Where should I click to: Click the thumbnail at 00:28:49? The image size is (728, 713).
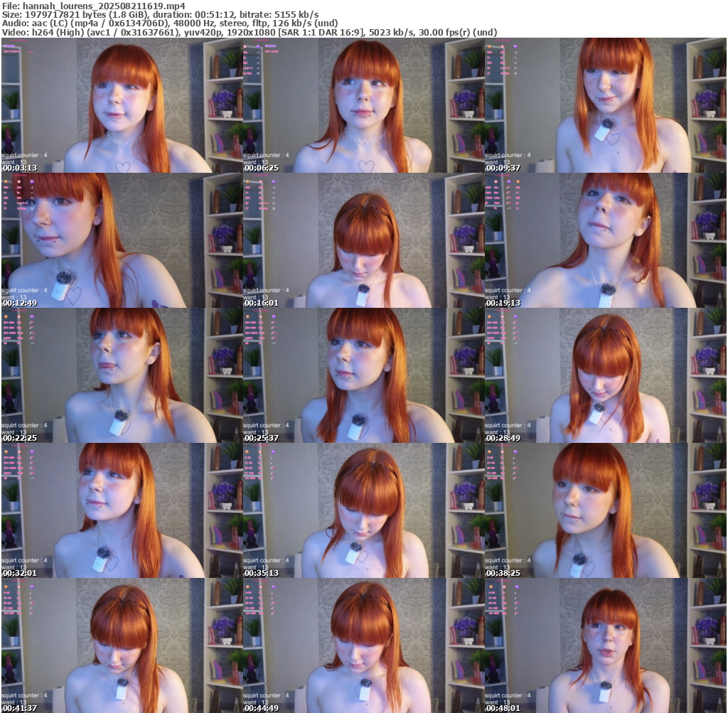click(605, 375)
